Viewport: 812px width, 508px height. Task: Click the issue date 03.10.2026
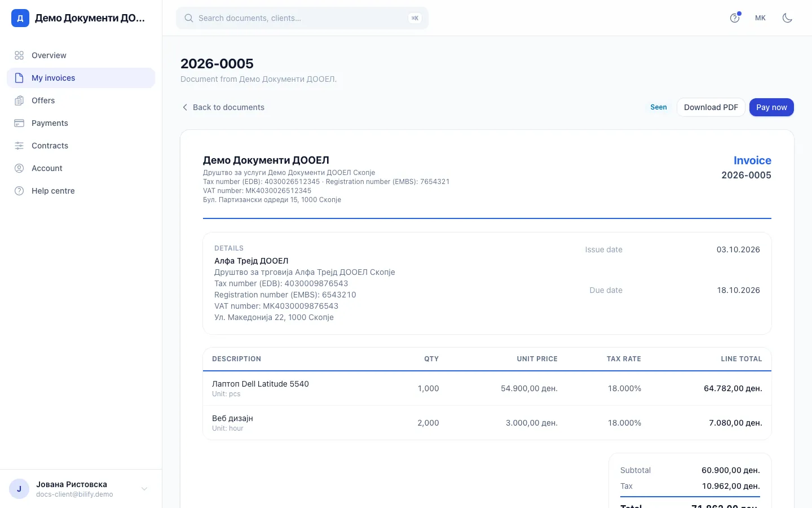point(738,249)
